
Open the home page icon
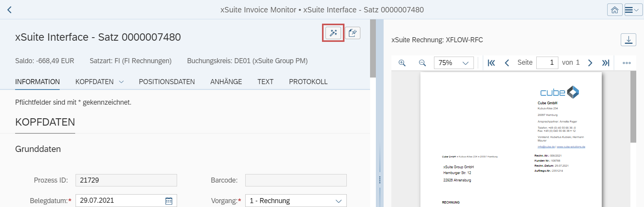(x=615, y=10)
